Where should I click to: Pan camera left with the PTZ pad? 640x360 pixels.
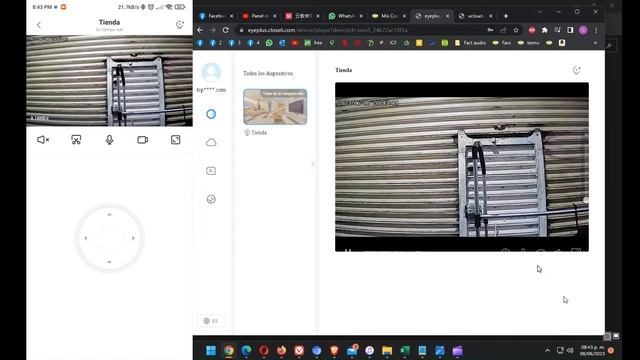pos(86,238)
